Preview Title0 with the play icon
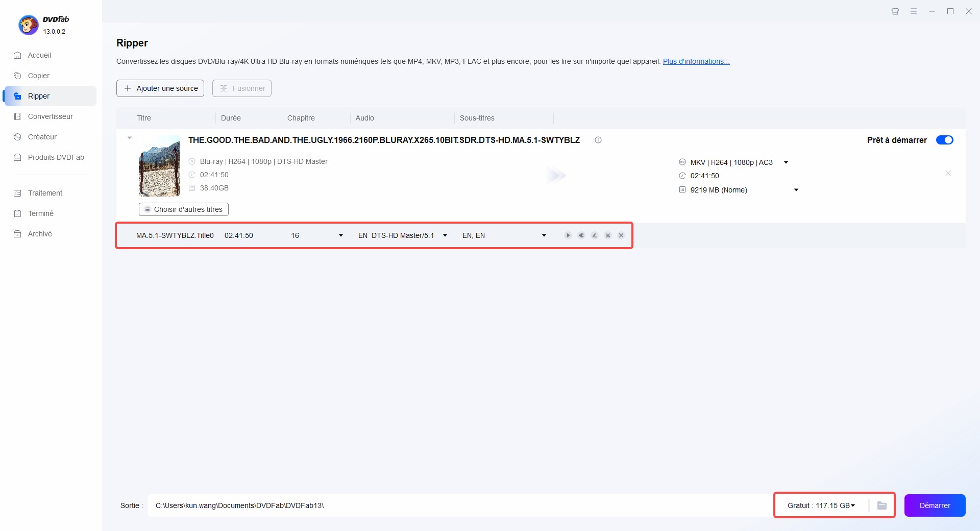Viewport: 980px width, 531px height. click(x=568, y=235)
